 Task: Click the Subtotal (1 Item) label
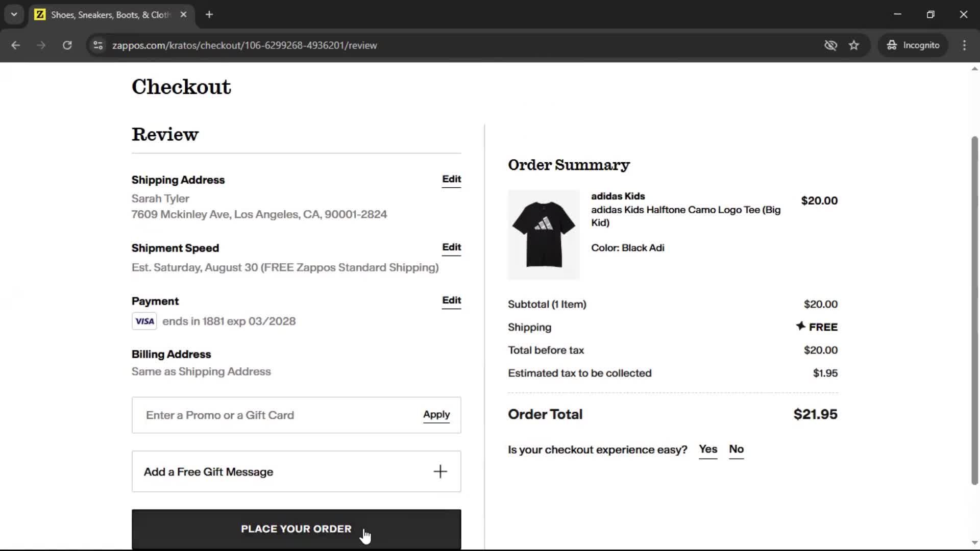pos(547,305)
